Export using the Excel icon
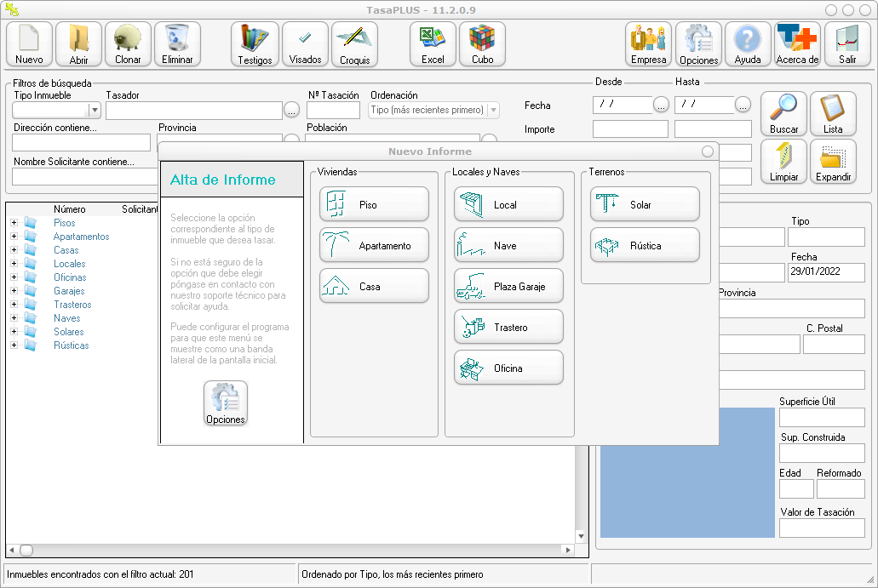Viewport: 878px width, 588px height. pyautogui.click(x=433, y=44)
